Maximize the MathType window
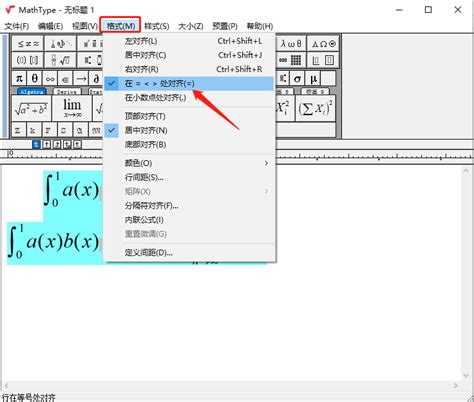474x402 pixels. tap(428, 10)
